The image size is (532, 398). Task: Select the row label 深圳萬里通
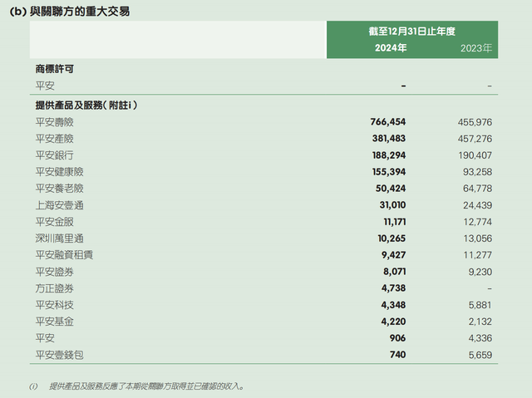point(59,238)
